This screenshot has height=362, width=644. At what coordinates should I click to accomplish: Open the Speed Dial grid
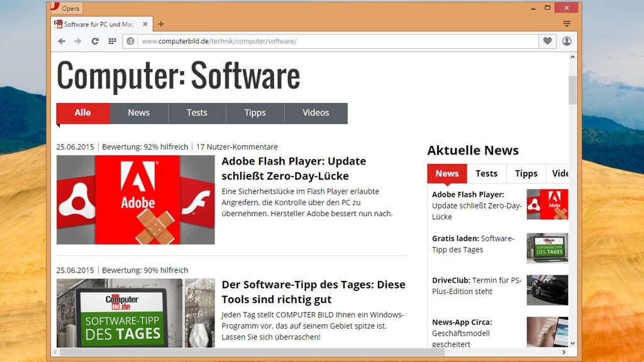(112, 41)
